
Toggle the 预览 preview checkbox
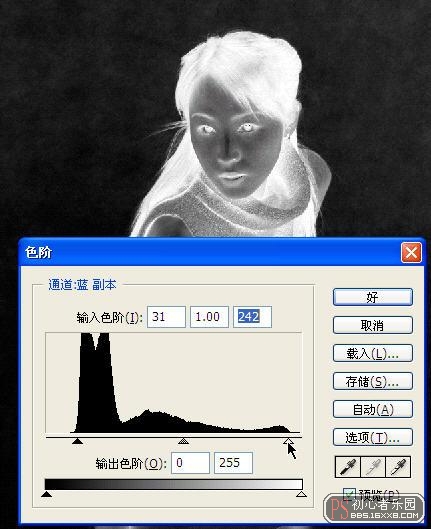(x=349, y=494)
